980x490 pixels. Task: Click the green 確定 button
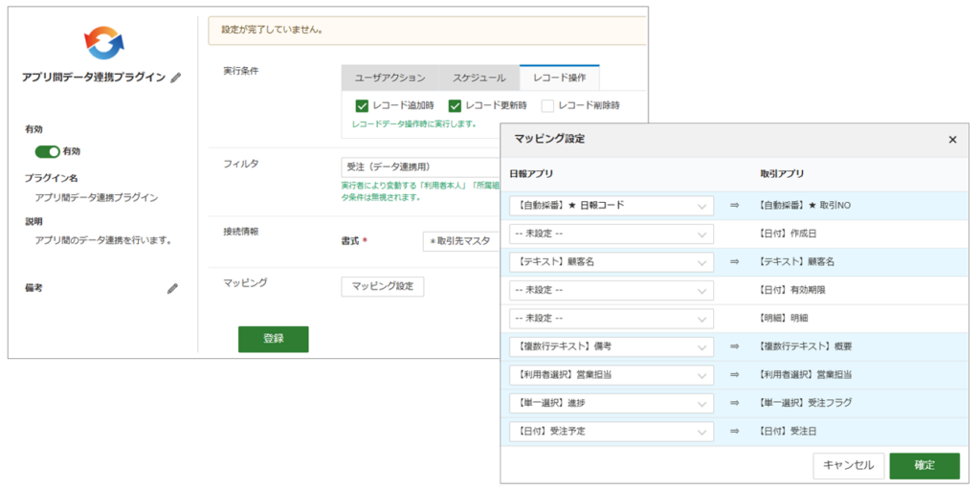tap(924, 466)
